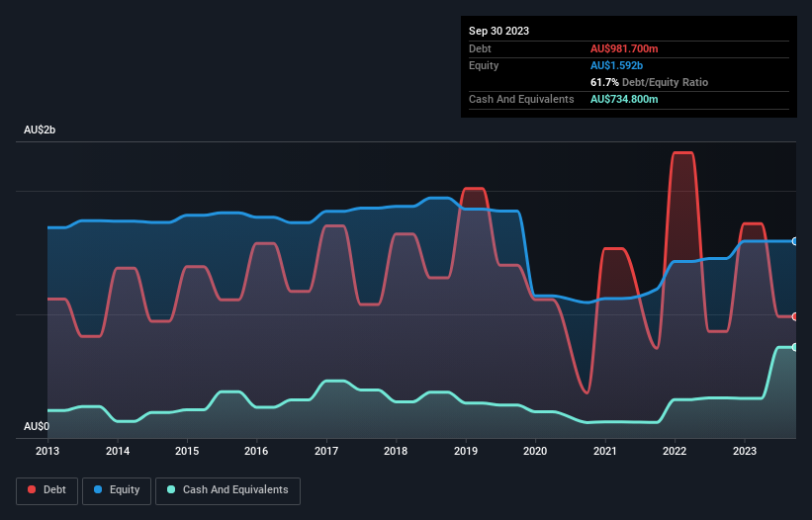This screenshot has height=520, width=812.
Task: Click the Sep 30 2023 tooltip date
Action: [x=498, y=31]
